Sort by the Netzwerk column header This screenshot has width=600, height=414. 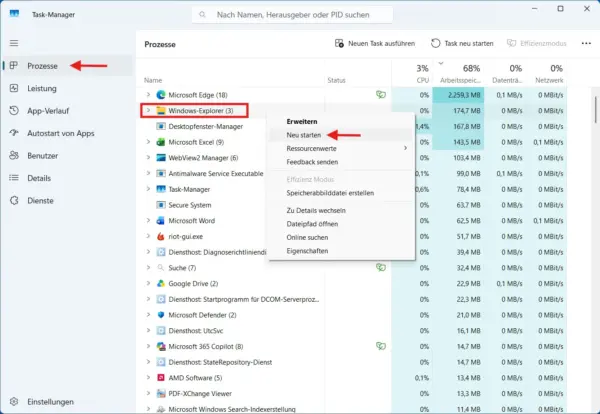[546, 73]
